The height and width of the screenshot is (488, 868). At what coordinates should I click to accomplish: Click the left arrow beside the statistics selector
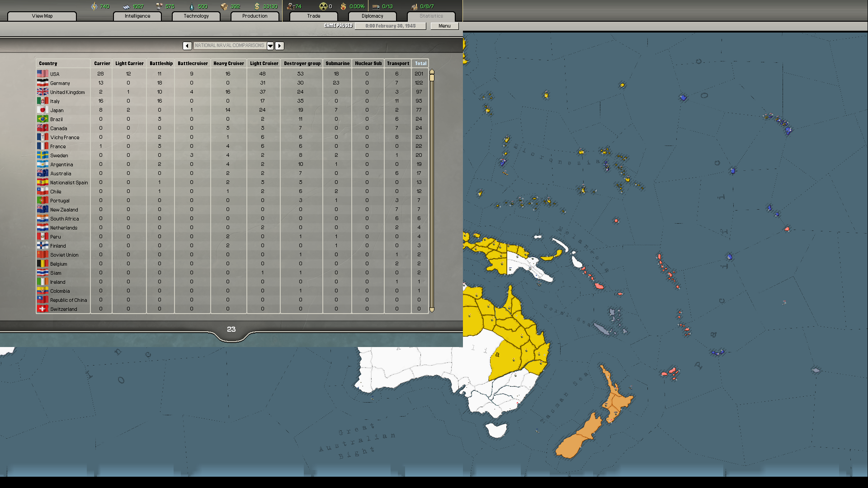point(187,46)
